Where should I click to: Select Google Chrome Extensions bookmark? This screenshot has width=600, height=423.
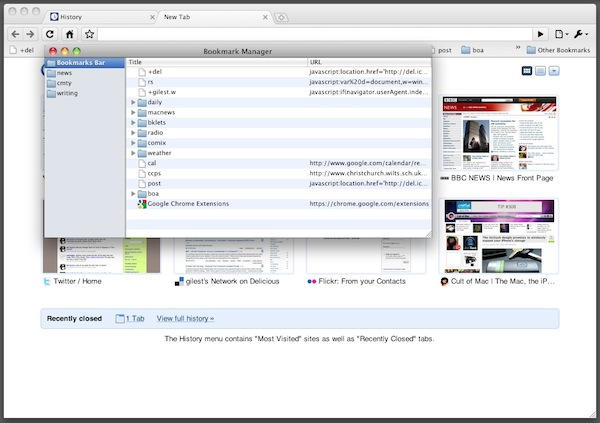coord(279,204)
